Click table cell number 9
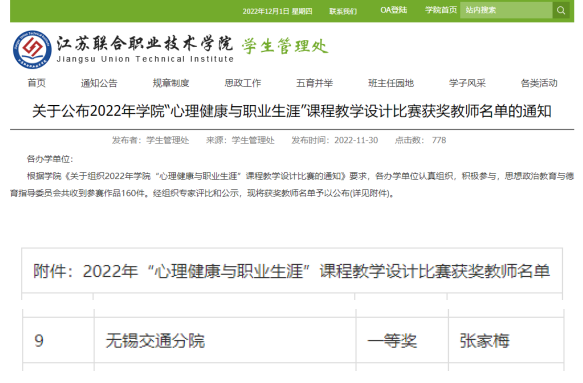 click(58, 340)
